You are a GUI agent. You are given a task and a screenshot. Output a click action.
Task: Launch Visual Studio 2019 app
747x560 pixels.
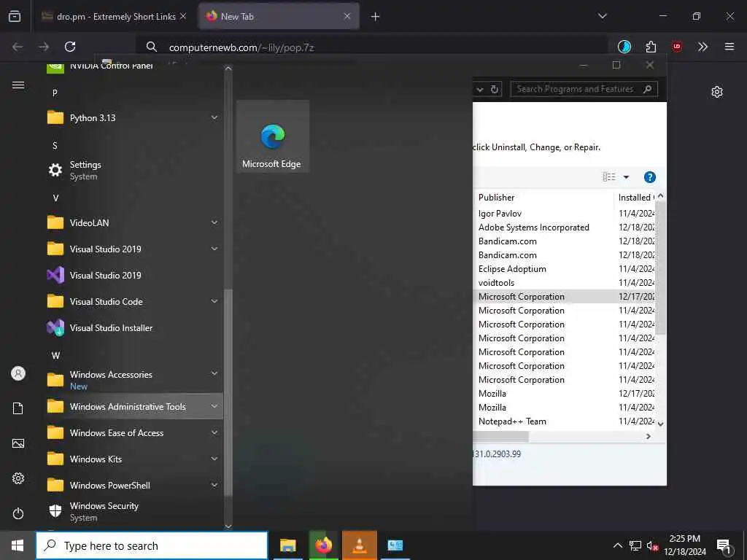[x=134, y=275]
